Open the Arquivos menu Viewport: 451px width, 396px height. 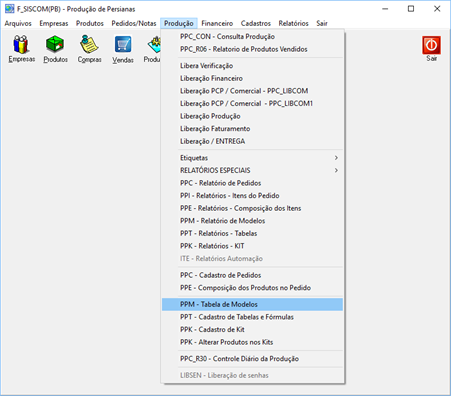[18, 23]
